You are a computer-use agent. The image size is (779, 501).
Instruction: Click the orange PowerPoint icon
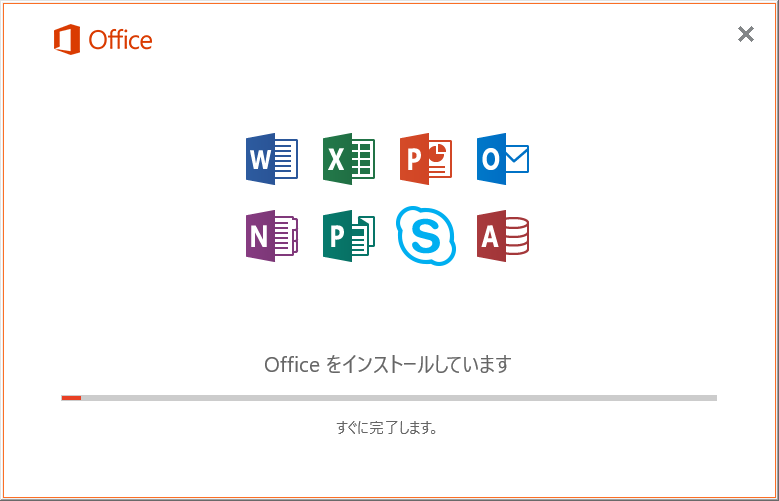point(426,159)
